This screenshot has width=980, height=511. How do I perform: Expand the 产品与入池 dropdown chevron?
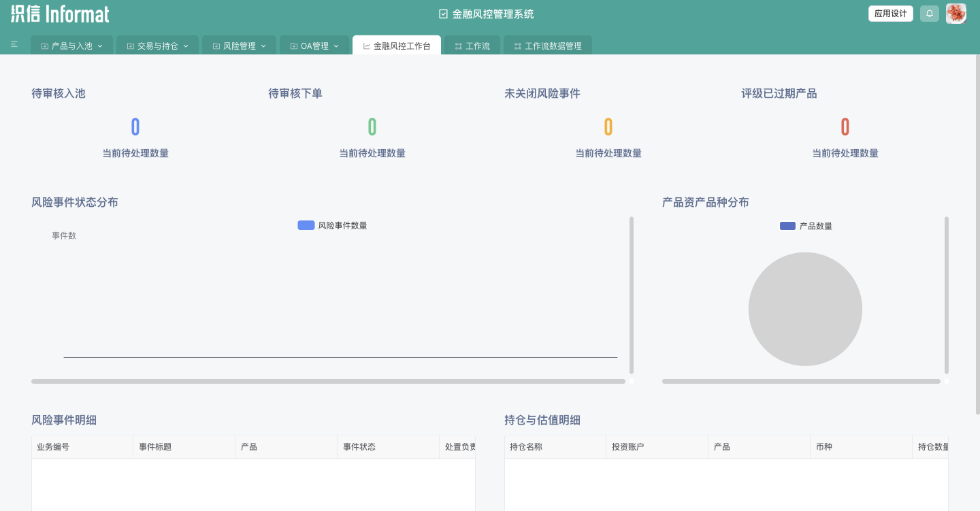tap(100, 46)
